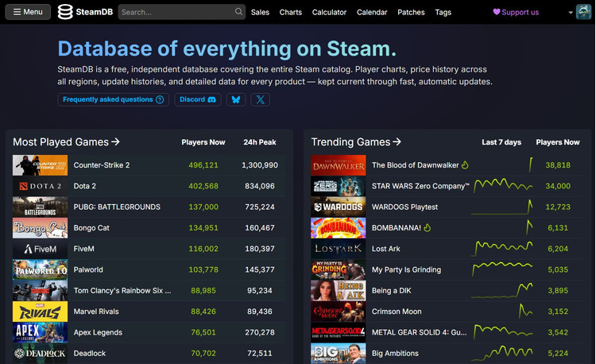Click the Players Now header in Most Played

coord(203,142)
